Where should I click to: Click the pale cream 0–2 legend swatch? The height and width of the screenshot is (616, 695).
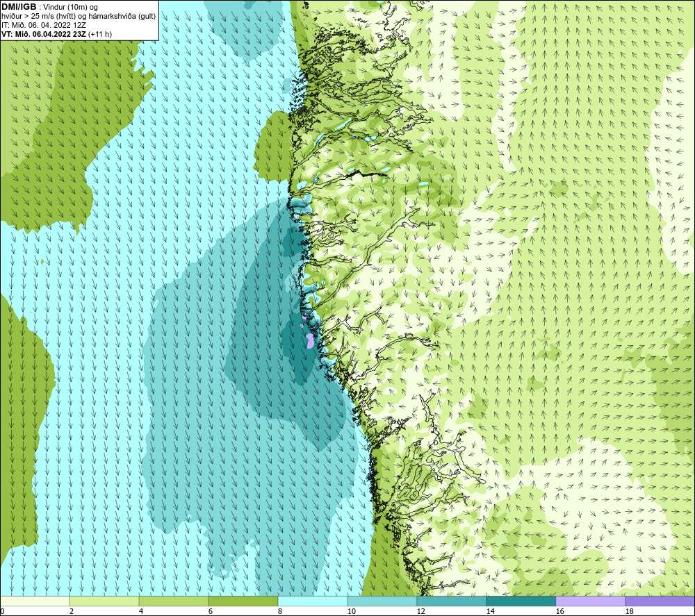(35, 601)
